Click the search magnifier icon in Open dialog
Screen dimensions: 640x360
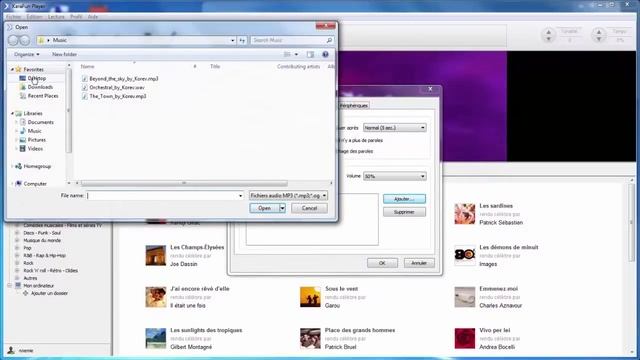(x=329, y=40)
